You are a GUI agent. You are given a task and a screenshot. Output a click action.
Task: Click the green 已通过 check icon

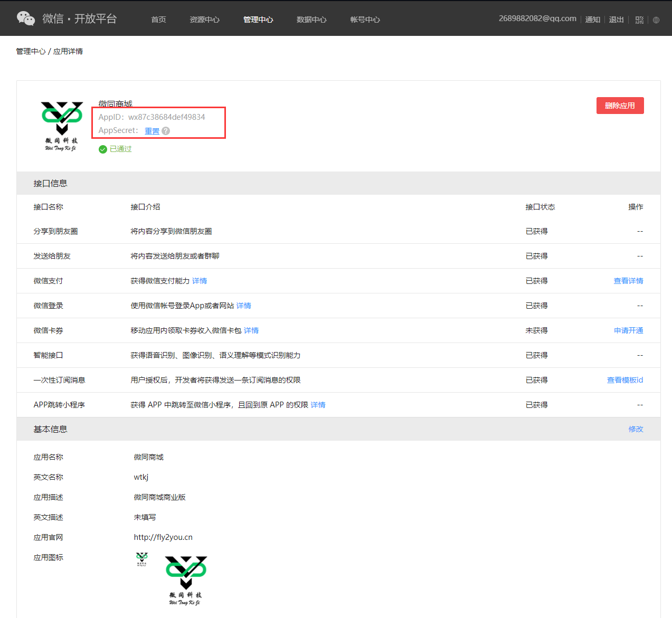point(103,149)
